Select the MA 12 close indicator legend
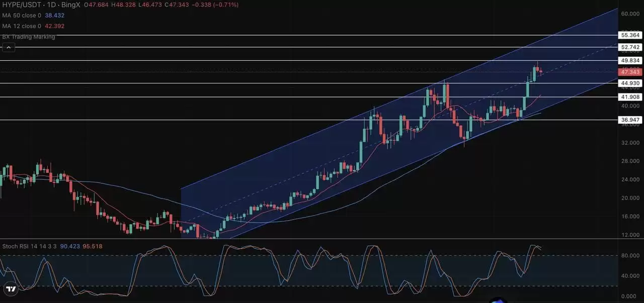644x303 pixels. 22,26
